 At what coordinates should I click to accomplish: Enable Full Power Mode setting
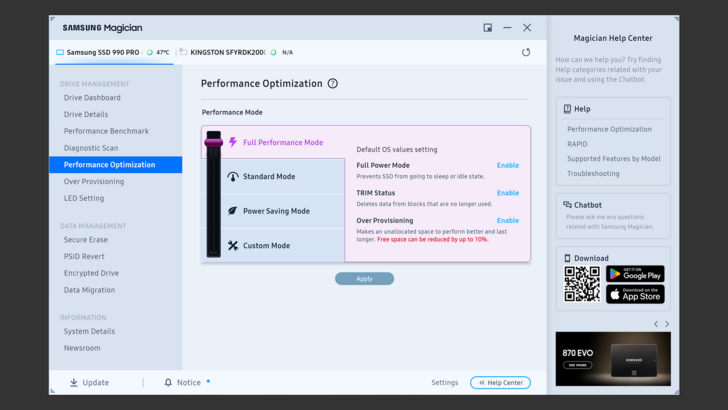pyautogui.click(x=507, y=165)
